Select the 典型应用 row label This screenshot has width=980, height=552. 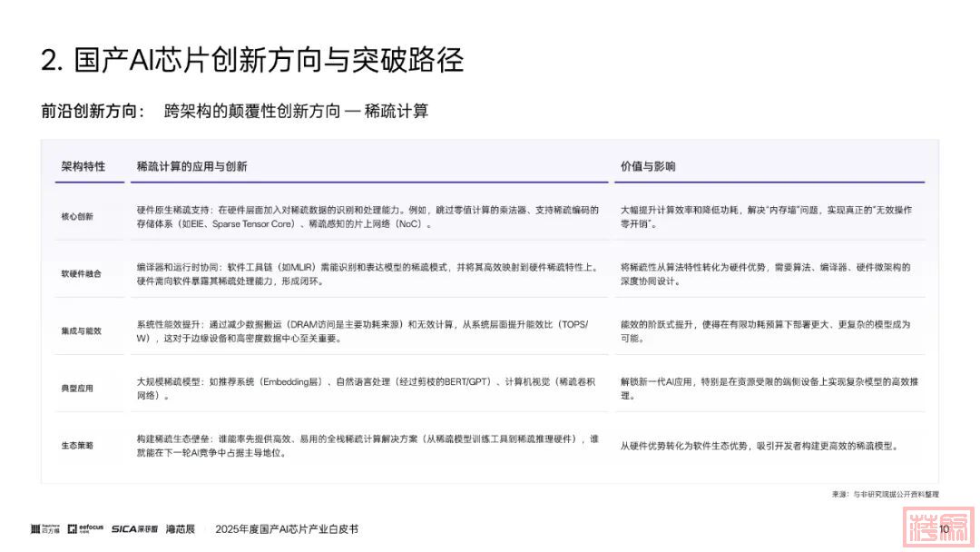click(x=77, y=389)
